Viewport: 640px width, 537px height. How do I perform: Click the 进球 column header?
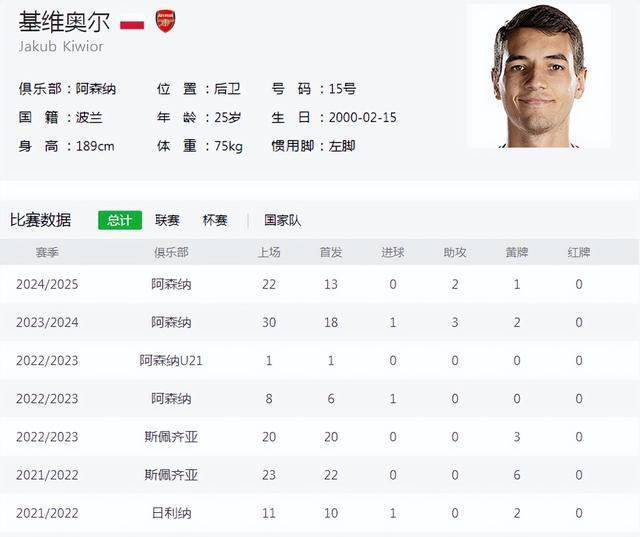393,253
